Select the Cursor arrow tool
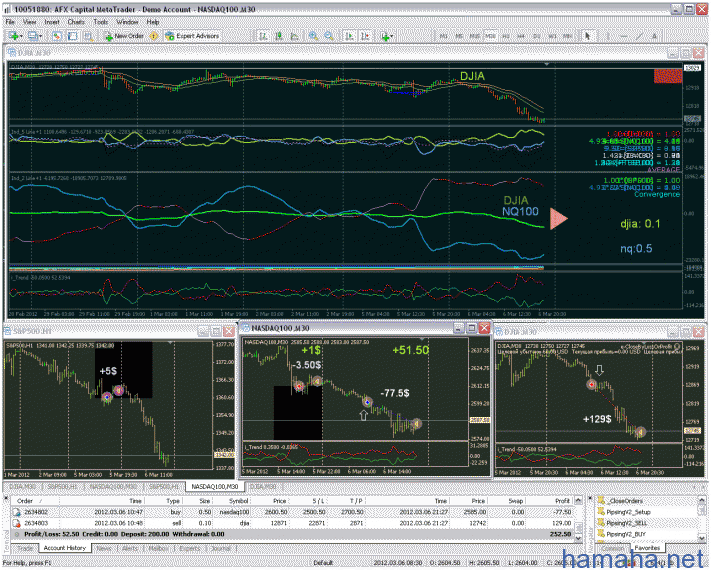This screenshot has height=570, width=711. coord(588,36)
